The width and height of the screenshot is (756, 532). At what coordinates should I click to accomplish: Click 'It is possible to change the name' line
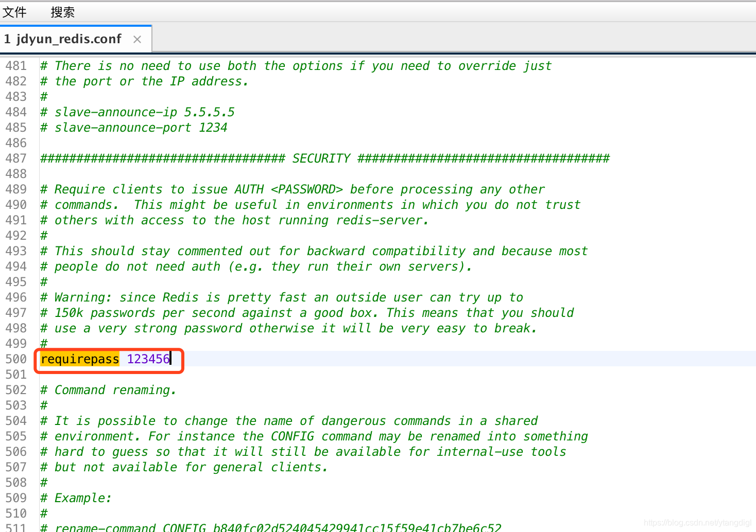[x=289, y=421]
